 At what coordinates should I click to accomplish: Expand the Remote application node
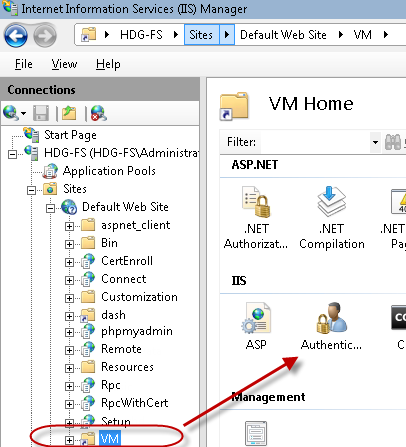pos(69,350)
